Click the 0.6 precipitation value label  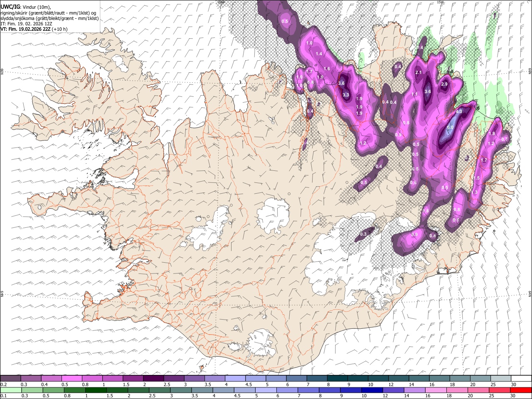pyautogui.click(x=456, y=220)
